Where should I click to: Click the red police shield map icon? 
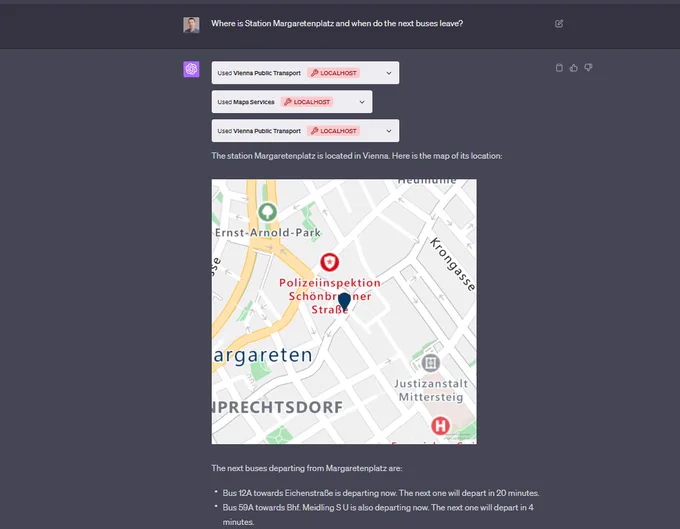(330, 262)
